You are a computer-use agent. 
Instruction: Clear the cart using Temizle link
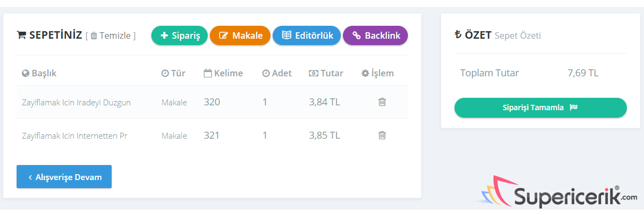[x=115, y=36]
